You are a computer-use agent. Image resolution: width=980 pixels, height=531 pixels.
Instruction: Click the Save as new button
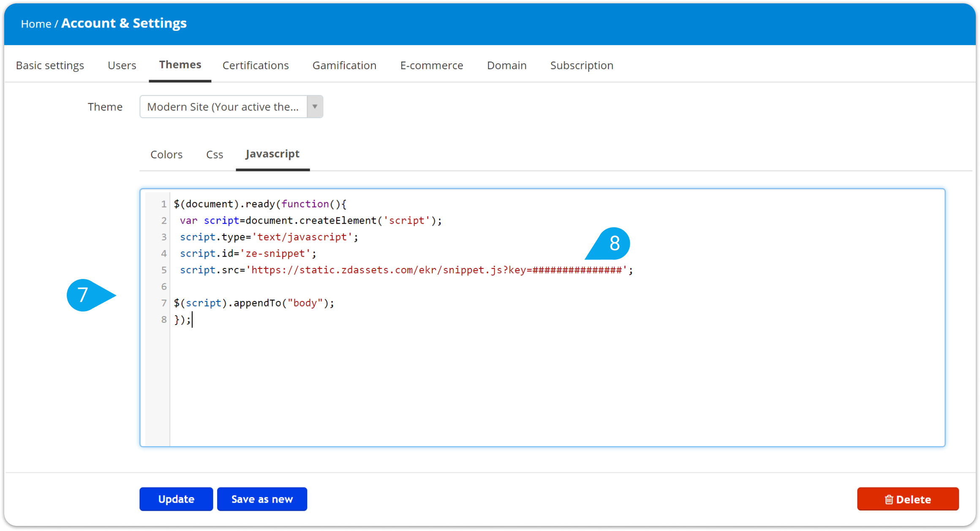pos(262,499)
